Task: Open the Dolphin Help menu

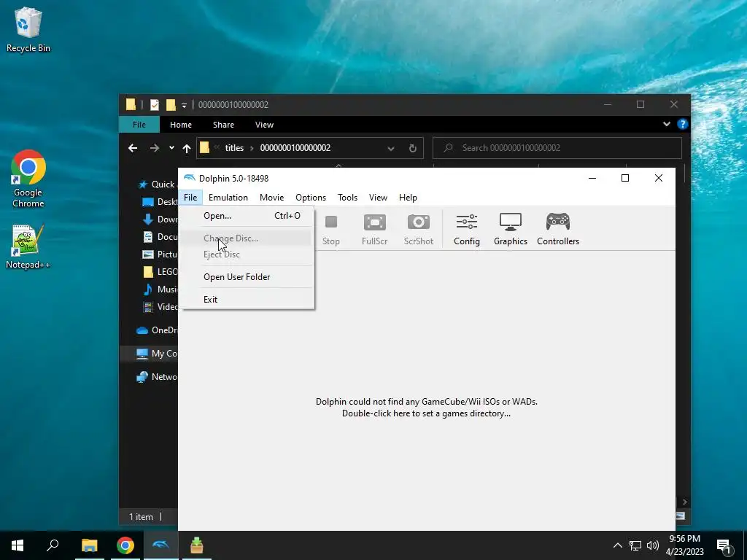Action: (x=408, y=197)
